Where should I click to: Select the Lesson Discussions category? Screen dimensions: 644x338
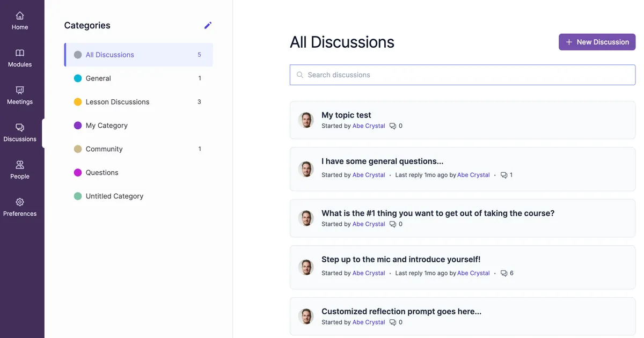pyautogui.click(x=117, y=101)
